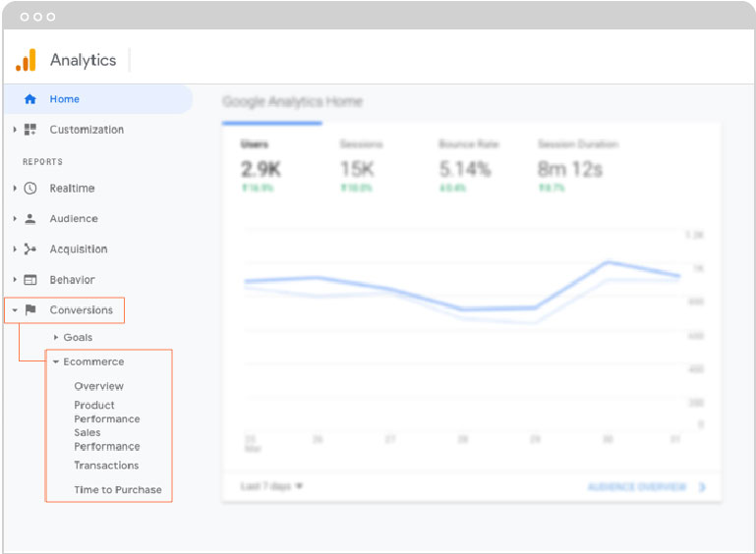Viewport: 756px width, 554px height.
Task: Click the Behavior window layout icon
Action: (x=29, y=280)
